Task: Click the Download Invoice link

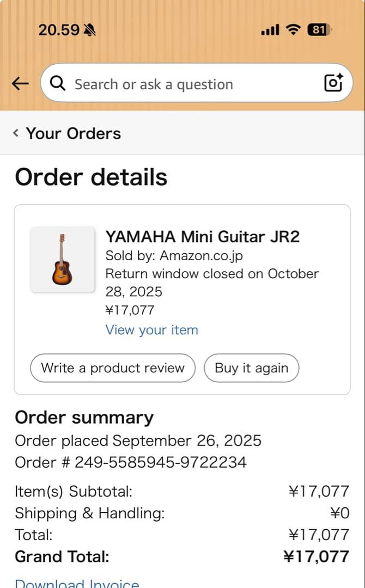Action: coord(77,583)
